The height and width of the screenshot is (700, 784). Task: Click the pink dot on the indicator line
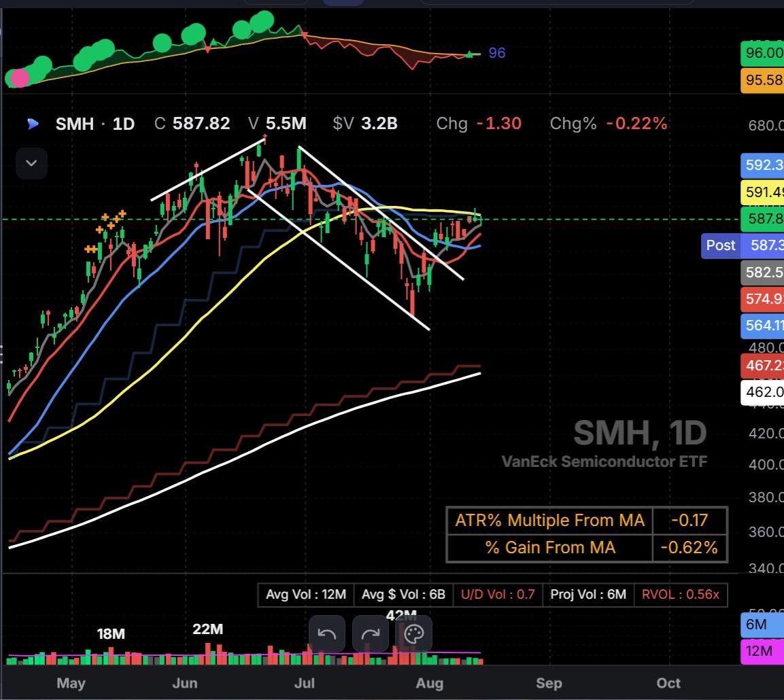pos(20,78)
